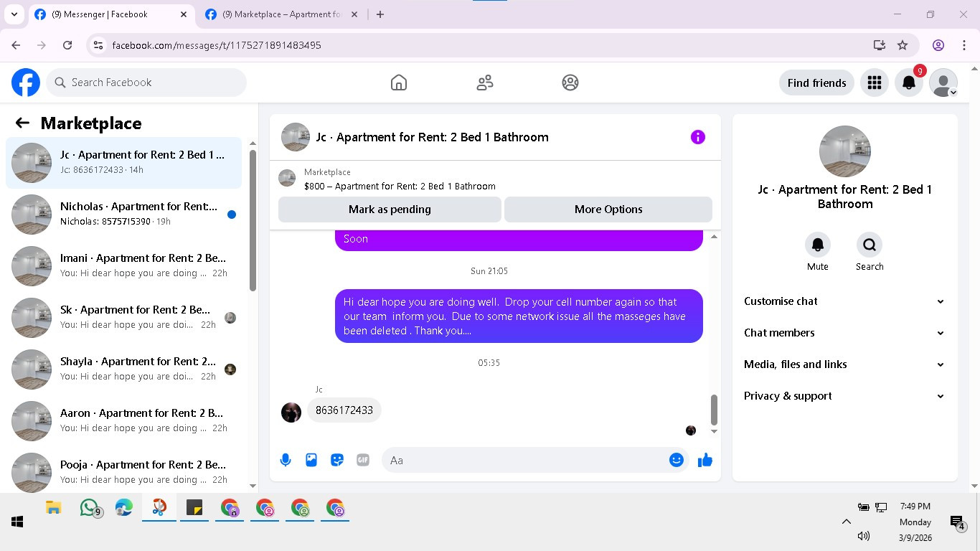The width and height of the screenshot is (980, 551).
Task: Open Imani conversation in list
Action: tap(124, 266)
